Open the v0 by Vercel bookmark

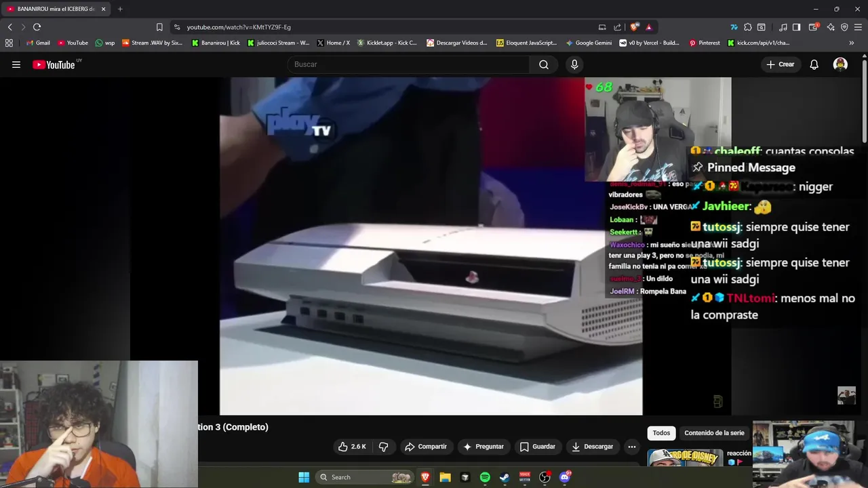650,43
